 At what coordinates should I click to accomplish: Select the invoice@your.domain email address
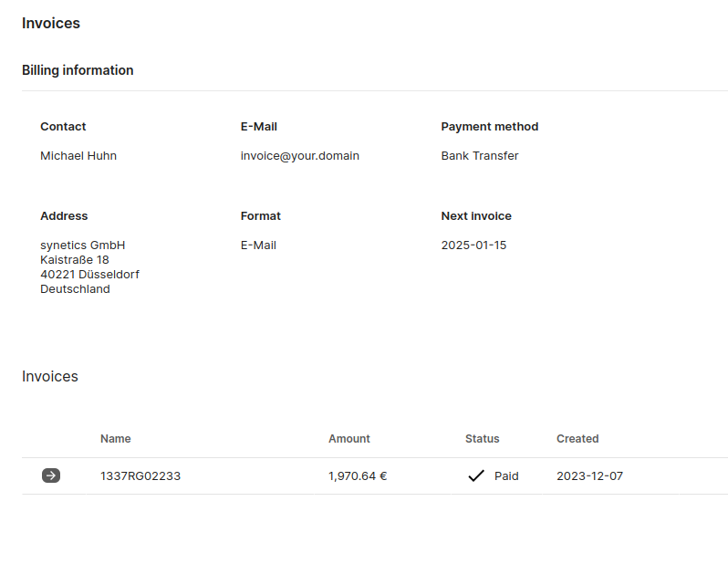[300, 156]
